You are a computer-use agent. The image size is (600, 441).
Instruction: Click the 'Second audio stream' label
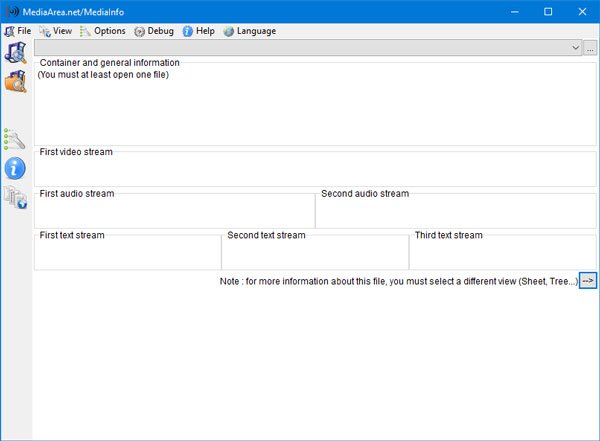[365, 194]
